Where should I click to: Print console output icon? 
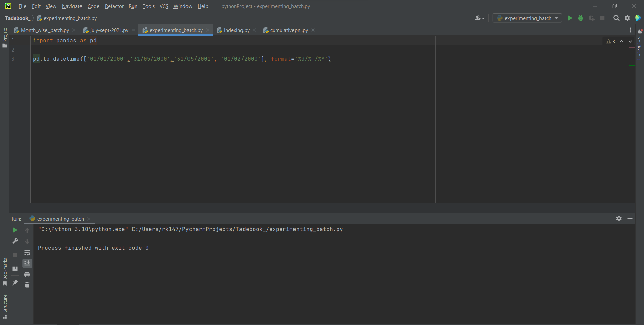click(x=27, y=274)
